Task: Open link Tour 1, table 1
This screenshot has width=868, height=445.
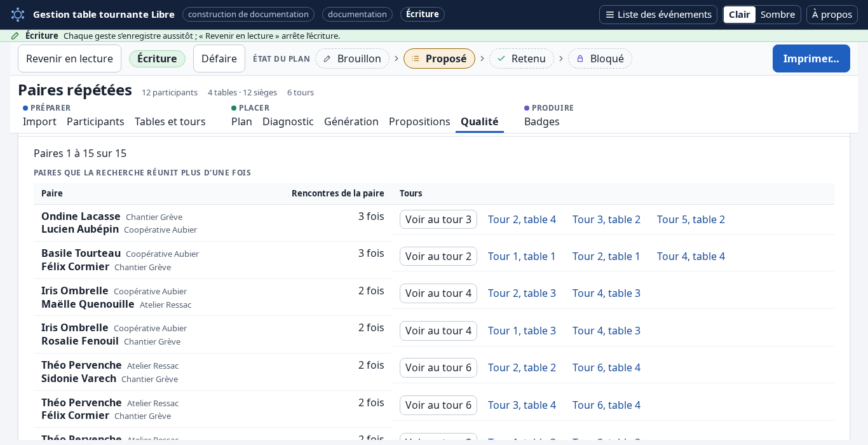Action: point(522,256)
